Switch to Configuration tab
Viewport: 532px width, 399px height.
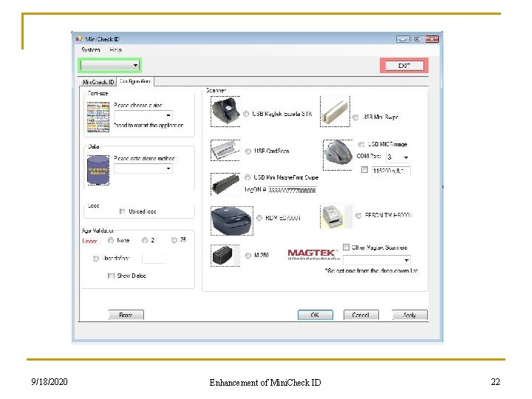pos(135,81)
